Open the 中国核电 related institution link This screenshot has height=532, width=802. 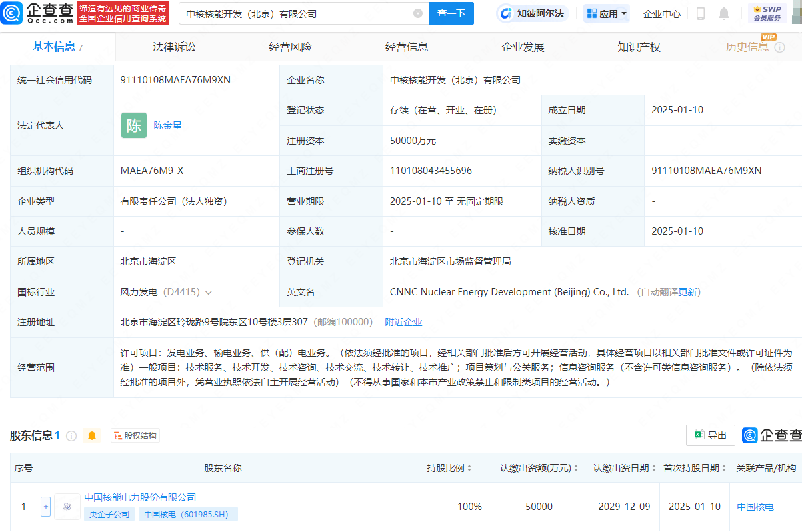click(755, 507)
